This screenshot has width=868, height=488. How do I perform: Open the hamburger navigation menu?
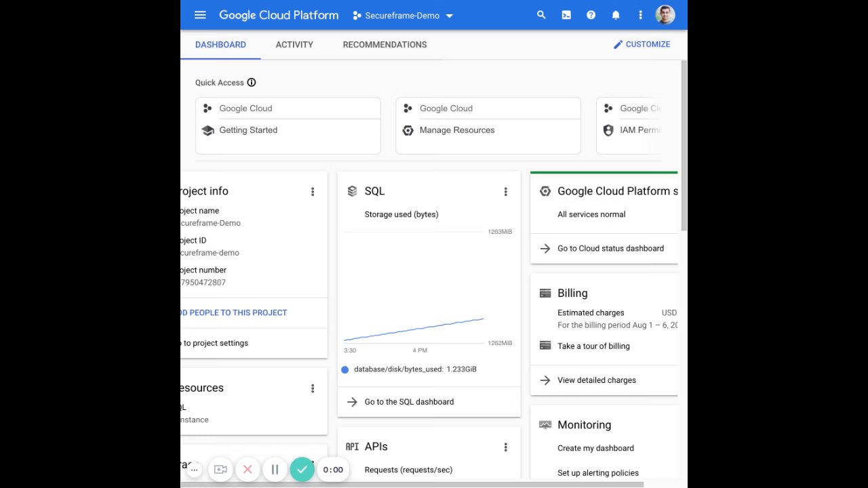coord(200,15)
